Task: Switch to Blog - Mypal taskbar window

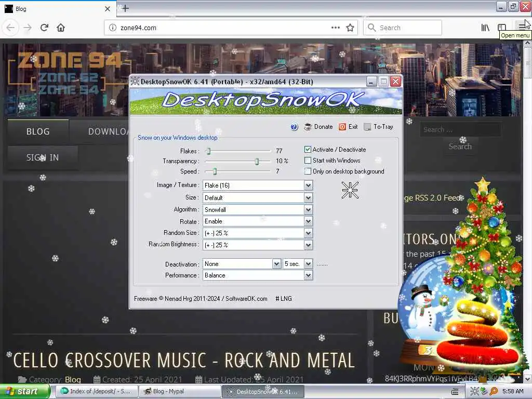Action: tap(180, 391)
